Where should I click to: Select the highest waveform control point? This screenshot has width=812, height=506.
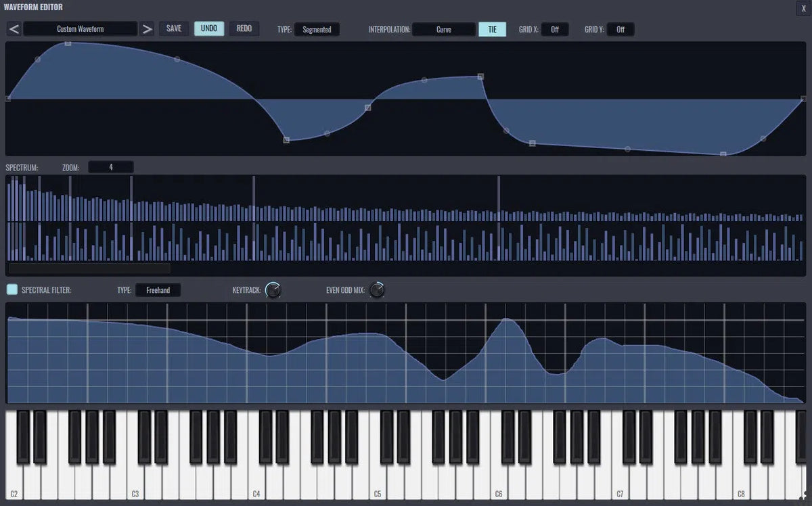[68, 44]
